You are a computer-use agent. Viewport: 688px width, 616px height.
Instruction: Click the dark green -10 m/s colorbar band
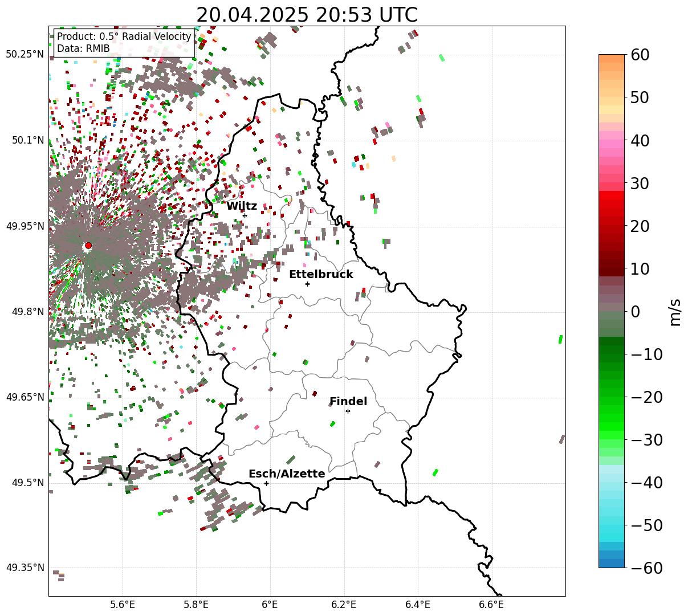[x=612, y=354]
